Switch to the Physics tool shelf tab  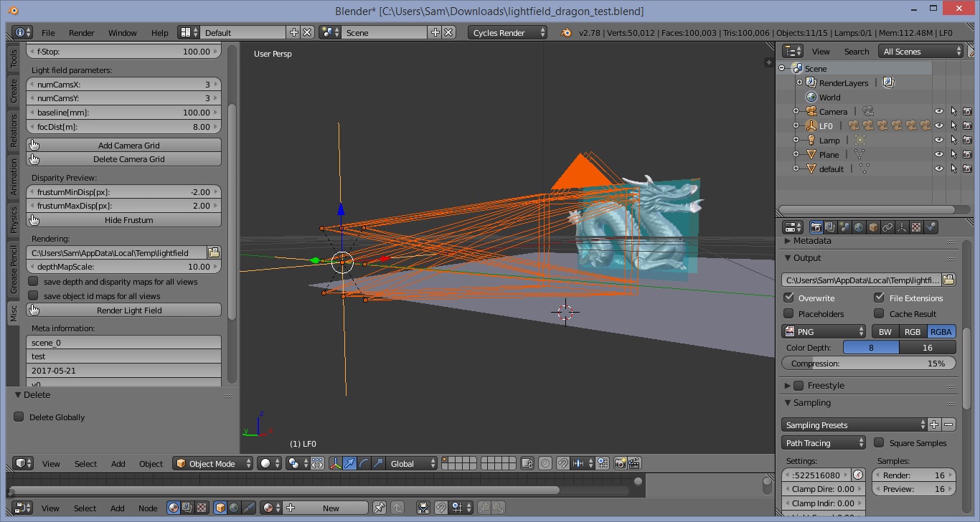13,220
